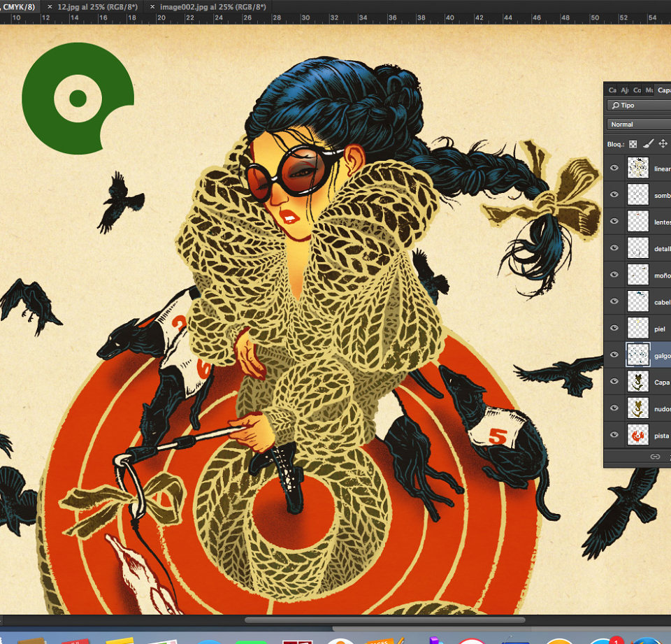
Task: Click the lock position move icon
Action: pos(663,144)
